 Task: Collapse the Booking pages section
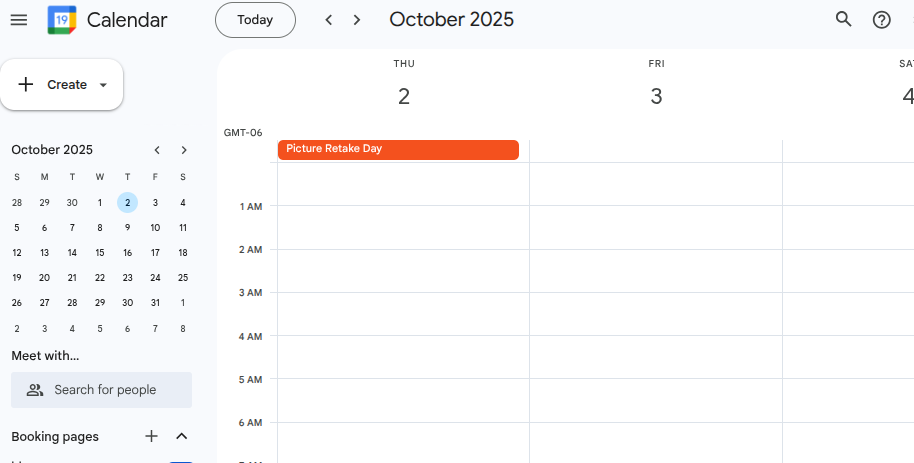pyautogui.click(x=182, y=436)
